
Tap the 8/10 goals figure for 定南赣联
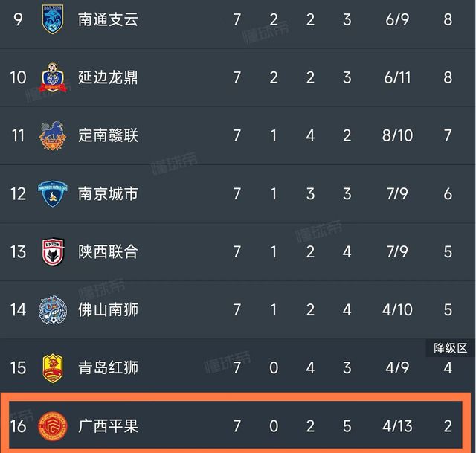[397, 135]
